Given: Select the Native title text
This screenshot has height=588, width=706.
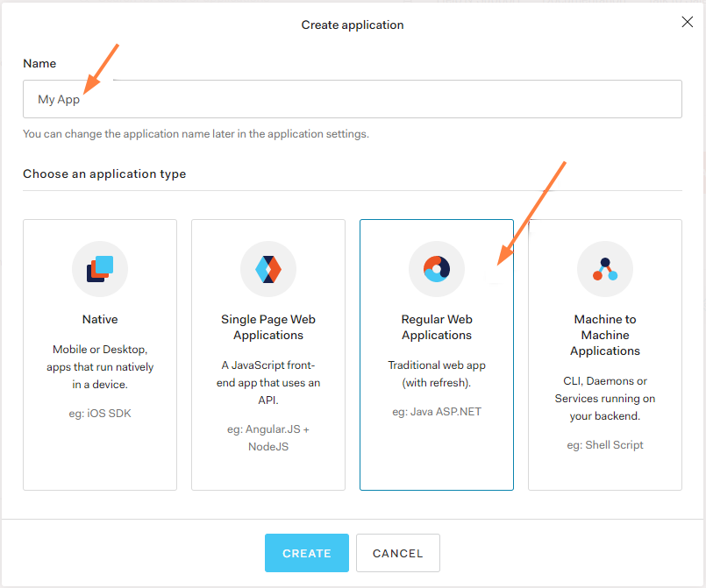Looking at the screenshot, I should tap(100, 320).
